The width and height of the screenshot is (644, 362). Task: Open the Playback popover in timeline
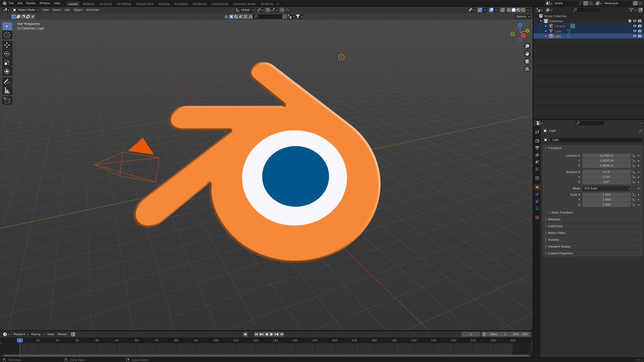21,334
